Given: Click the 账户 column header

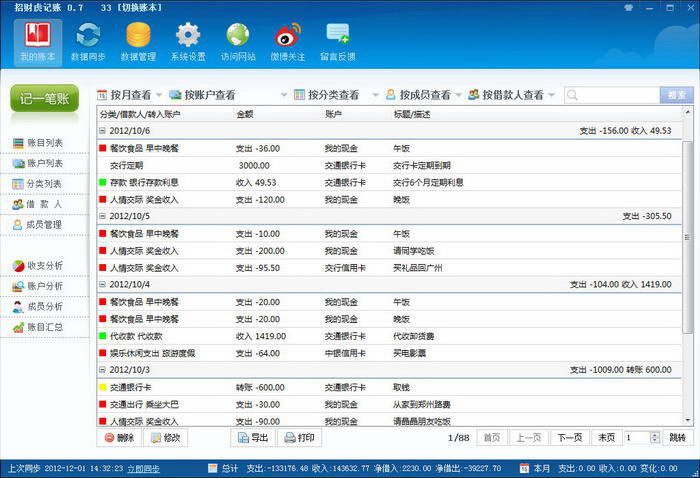Looking at the screenshot, I should tap(333, 114).
